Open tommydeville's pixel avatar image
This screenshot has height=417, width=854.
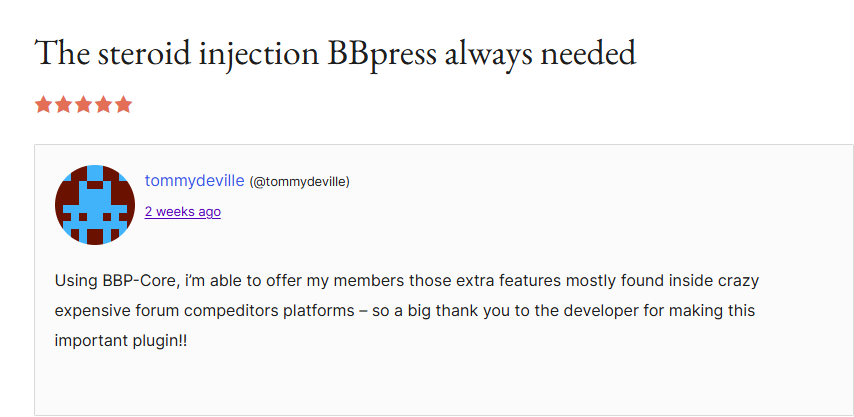point(95,205)
